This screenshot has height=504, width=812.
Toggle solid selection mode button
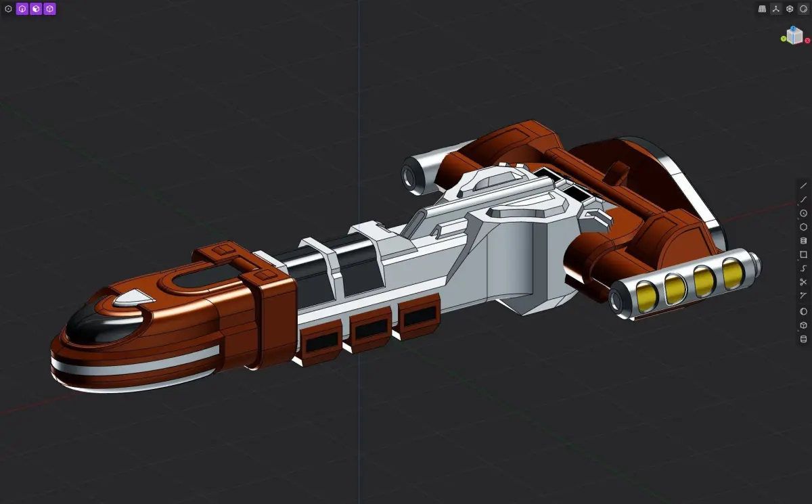tap(49, 9)
